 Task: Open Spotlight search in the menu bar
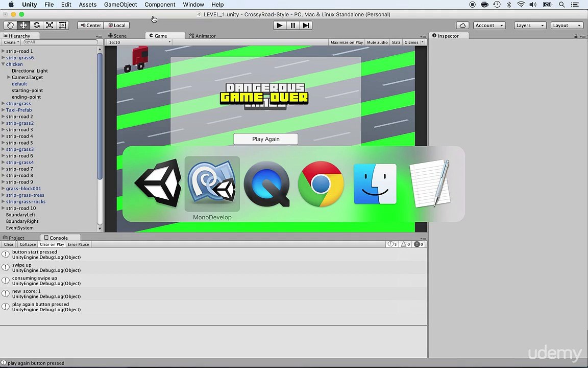coord(561,5)
